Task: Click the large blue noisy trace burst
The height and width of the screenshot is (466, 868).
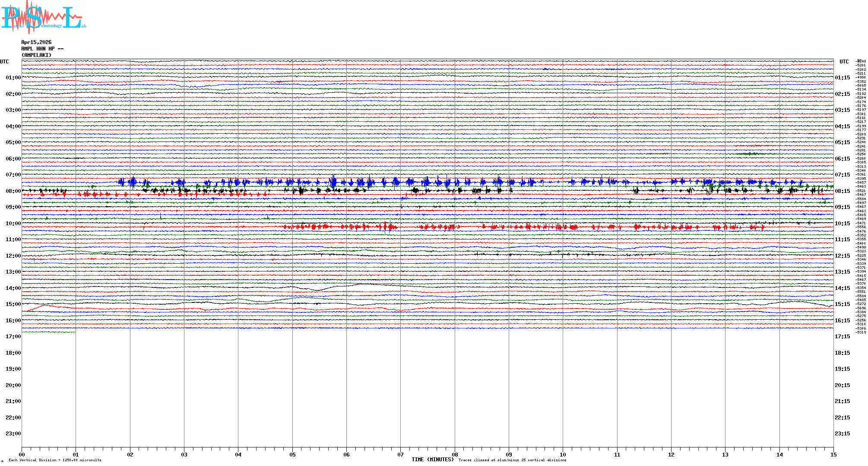Action: click(333, 182)
